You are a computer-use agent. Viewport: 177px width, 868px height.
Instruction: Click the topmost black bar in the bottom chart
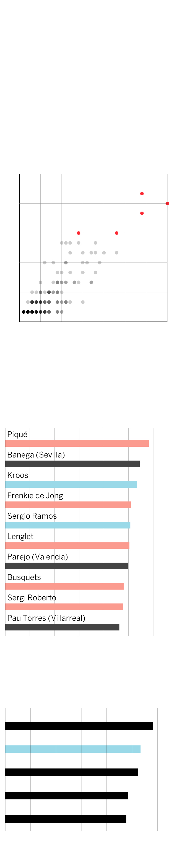pyautogui.click(x=79, y=726)
